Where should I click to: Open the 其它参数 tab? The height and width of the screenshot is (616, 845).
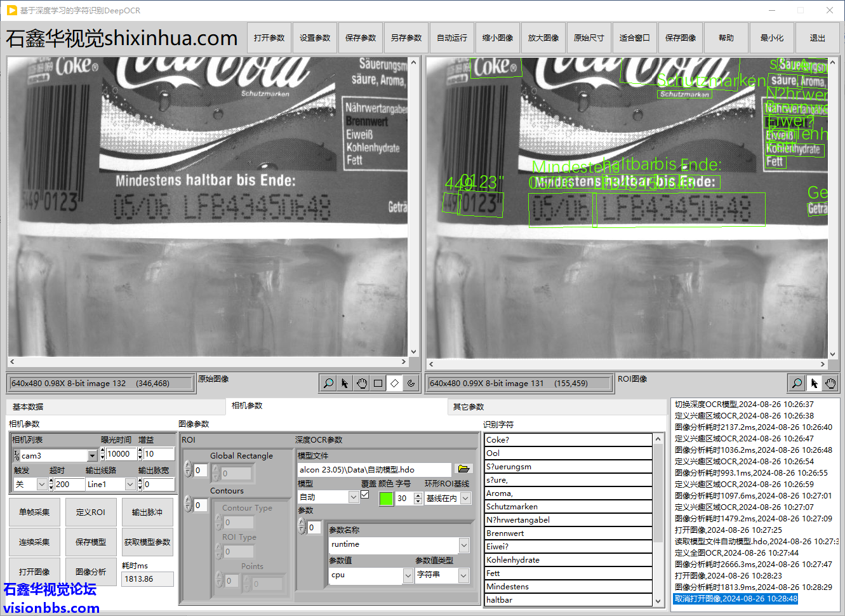click(469, 406)
